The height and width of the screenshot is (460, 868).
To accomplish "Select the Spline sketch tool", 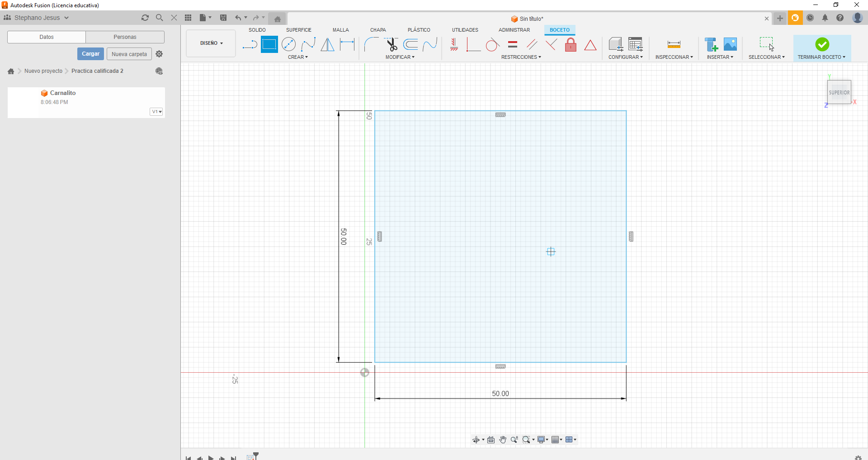I will (308, 44).
